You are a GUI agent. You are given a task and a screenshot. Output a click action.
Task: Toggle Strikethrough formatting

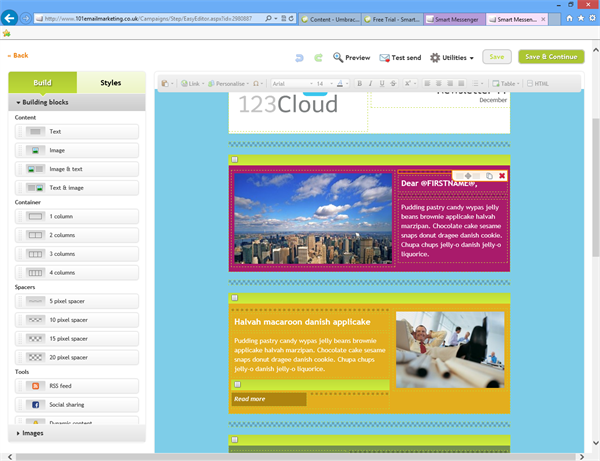coord(393,83)
